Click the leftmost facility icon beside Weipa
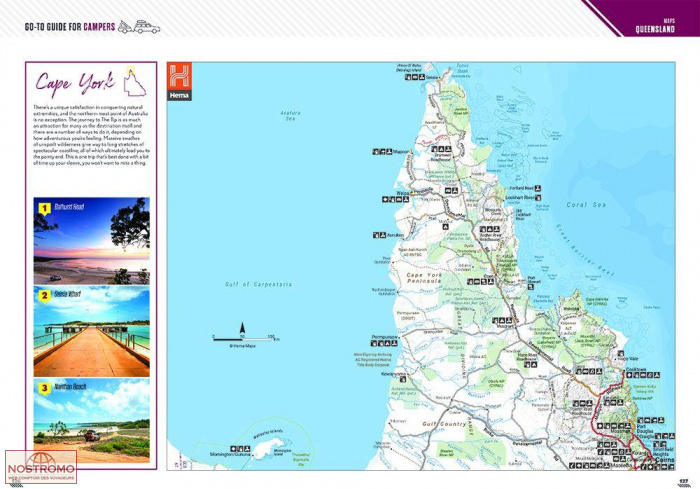700x489 pixels. (x=385, y=200)
